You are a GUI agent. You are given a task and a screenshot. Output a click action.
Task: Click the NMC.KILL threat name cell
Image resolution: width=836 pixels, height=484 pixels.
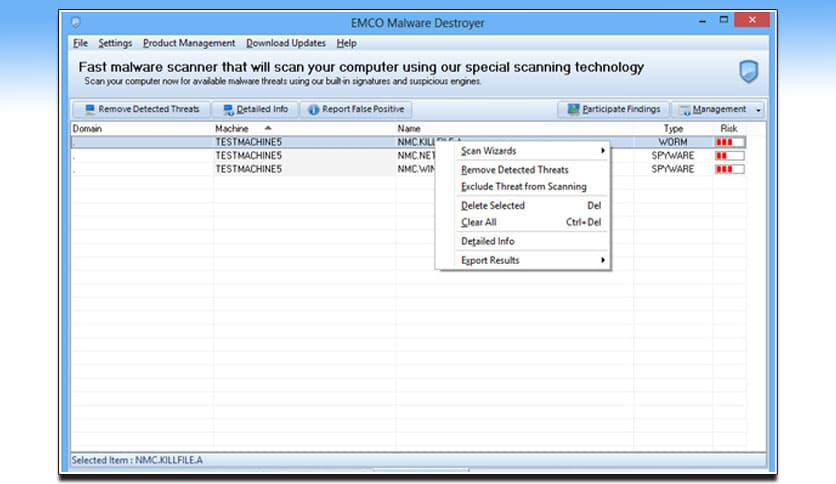pos(416,142)
